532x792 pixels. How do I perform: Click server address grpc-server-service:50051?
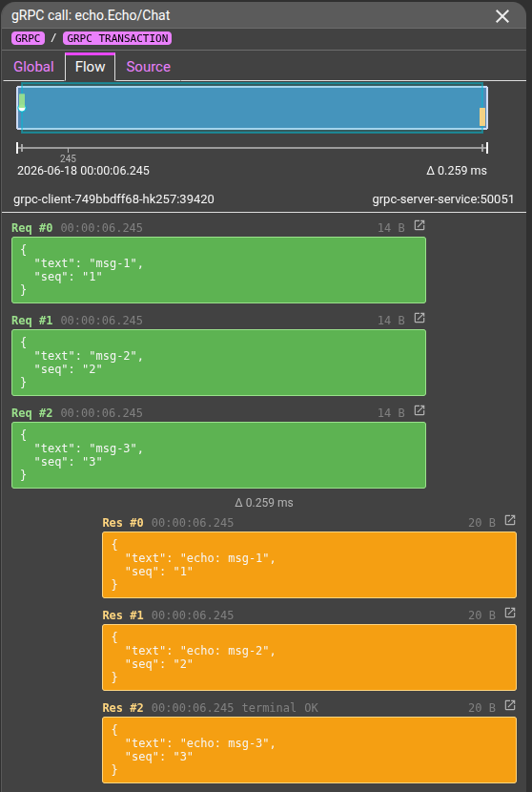443,199
